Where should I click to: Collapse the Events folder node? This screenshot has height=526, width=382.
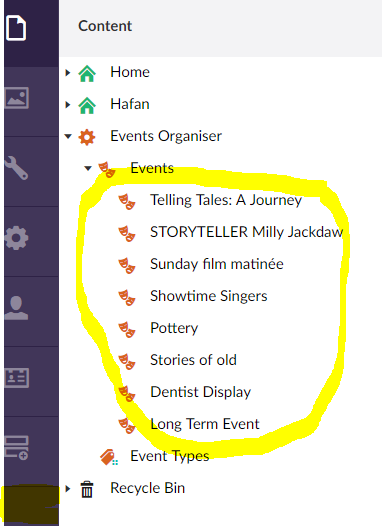(88, 168)
